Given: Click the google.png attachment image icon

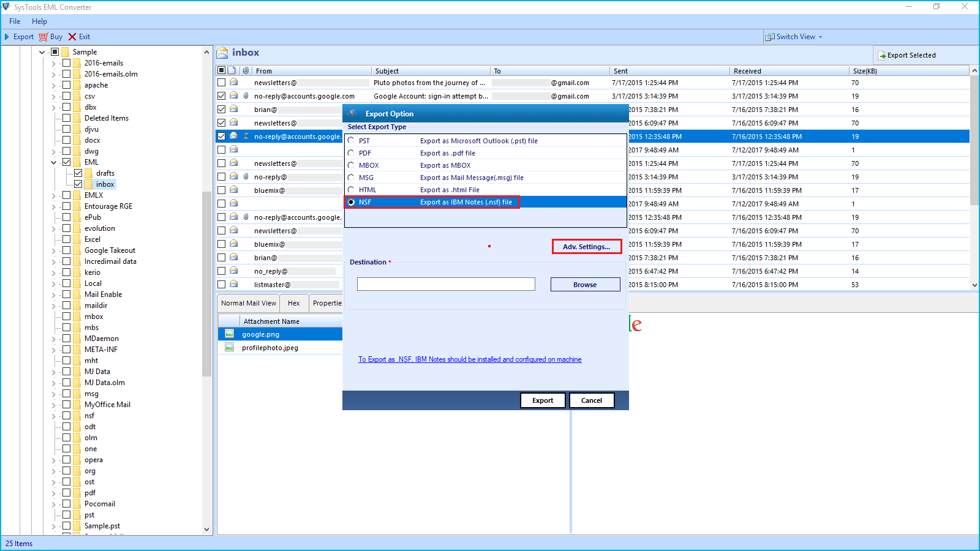Looking at the screenshot, I should [230, 334].
